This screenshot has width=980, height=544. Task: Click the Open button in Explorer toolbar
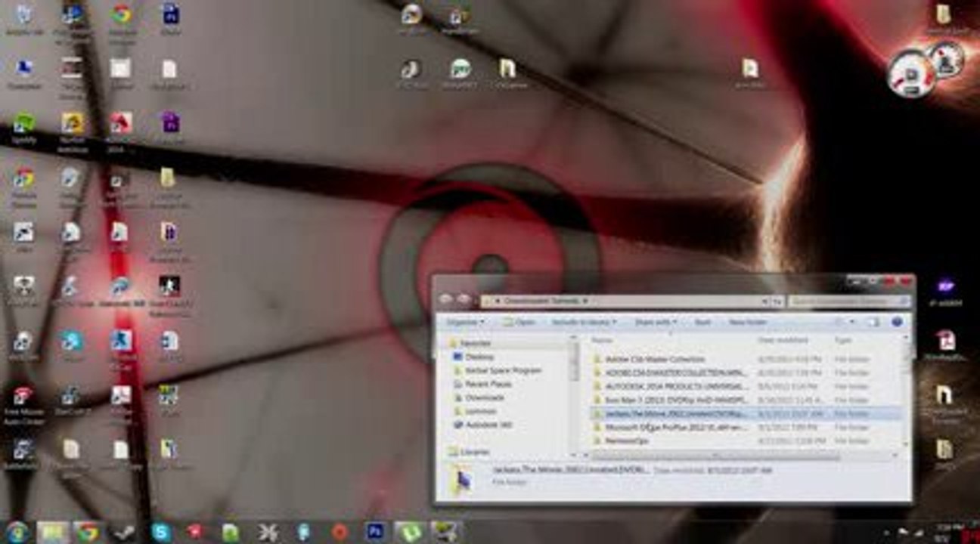pos(519,322)
